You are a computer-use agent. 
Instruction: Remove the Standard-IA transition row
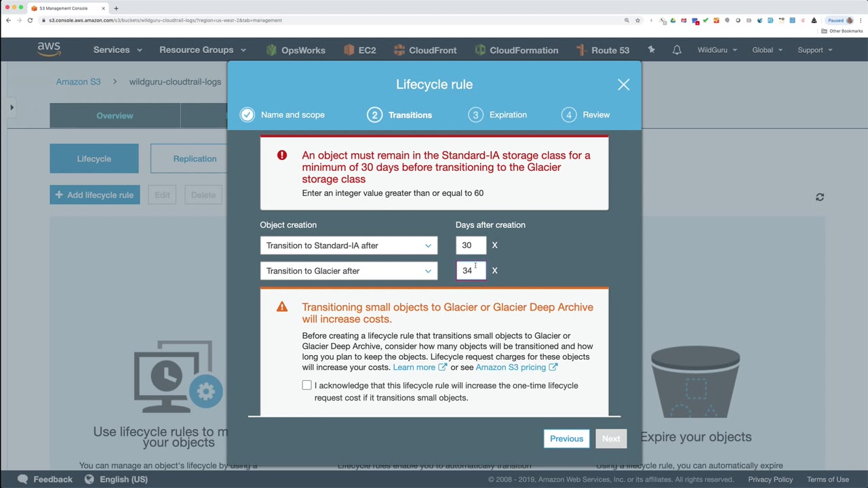tap(494, 245)
